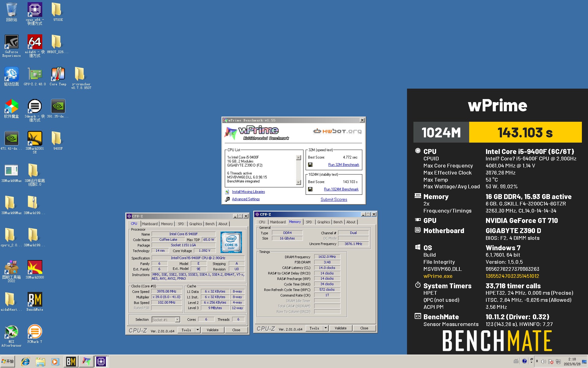
Task: Save the 32M score floppy icon
Action: point(310,165)
